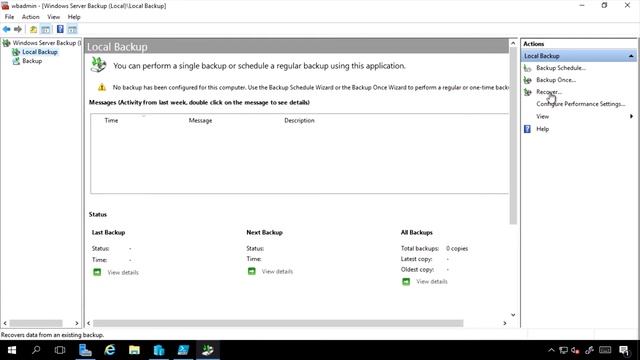640x360 pixels.
Task: Toggle the show/hide action pane icon
Action: [x=72, y=29]
